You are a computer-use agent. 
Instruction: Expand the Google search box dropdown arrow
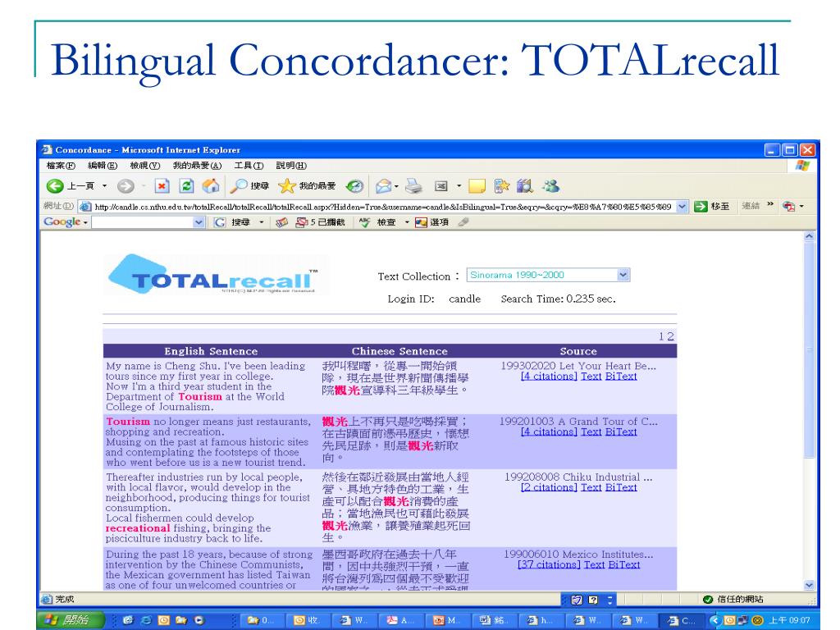pyautogui.click(x=199, y=221)
